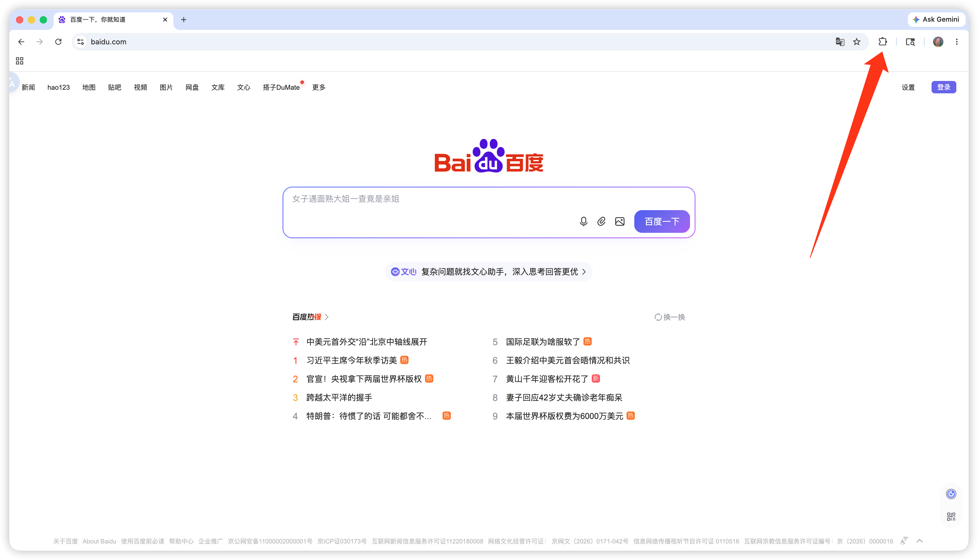Open the 设置 settings menu
This screenshot has width=978, height=560.
(908, 87)
